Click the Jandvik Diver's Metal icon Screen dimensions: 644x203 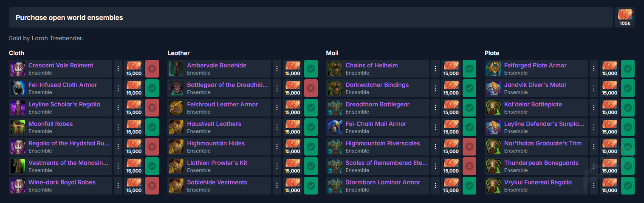click(493, 88)
